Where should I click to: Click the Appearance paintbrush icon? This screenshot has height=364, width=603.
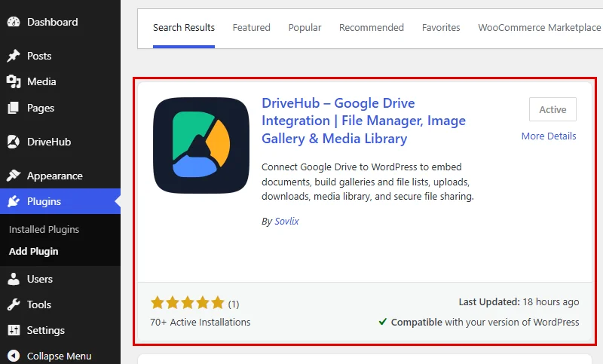click(14, 176)
